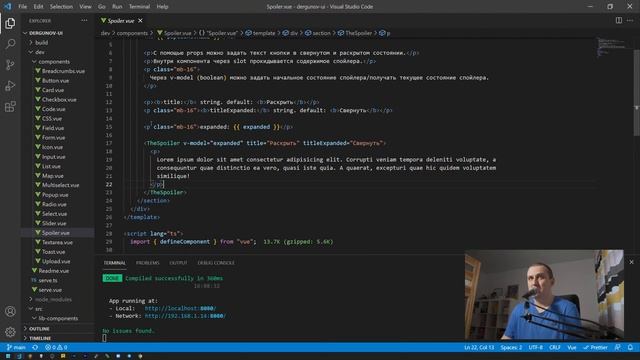The height and width of the screenshot is (360, 640).
Task: Change encoding via UTF-8 status item
Action: (x=536, y=347)
